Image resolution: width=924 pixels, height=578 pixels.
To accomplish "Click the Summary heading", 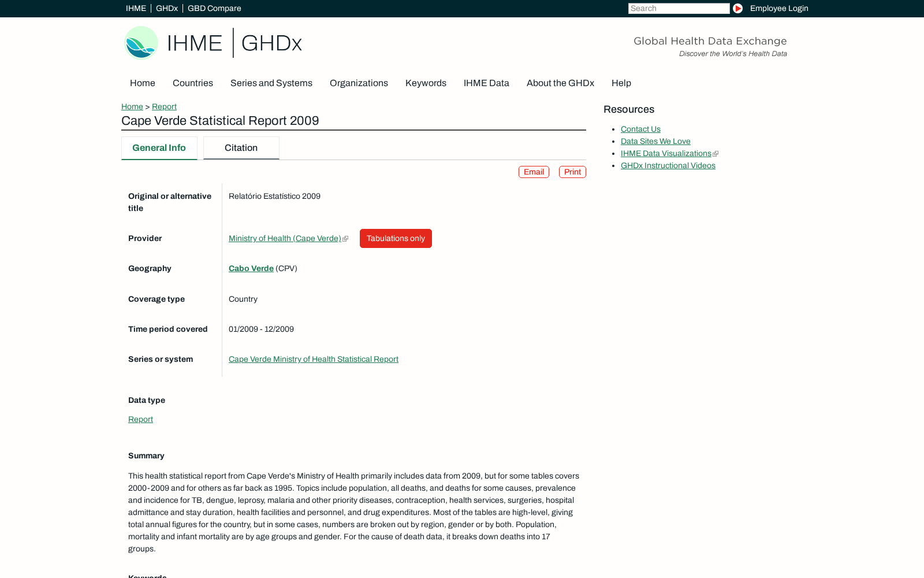I will [146, 455].
